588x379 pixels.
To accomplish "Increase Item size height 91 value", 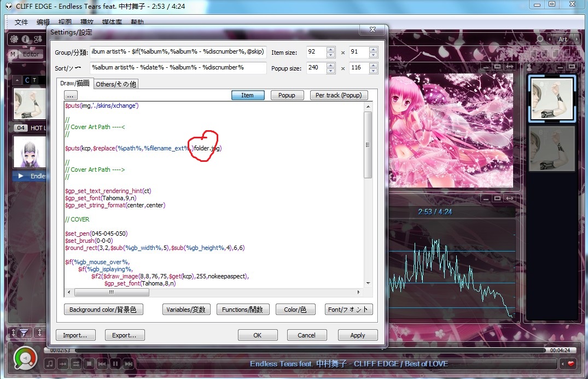I will tap(373, 49).
